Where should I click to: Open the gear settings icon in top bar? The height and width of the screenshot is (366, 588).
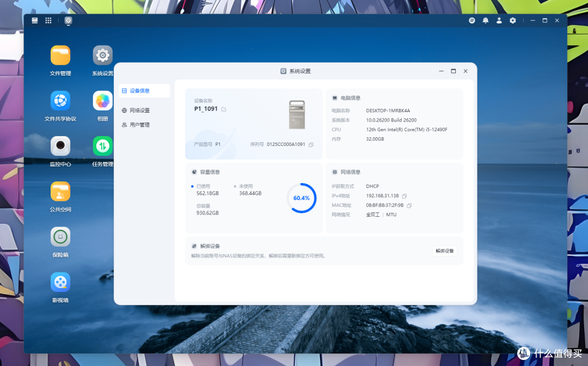point(513,21)
